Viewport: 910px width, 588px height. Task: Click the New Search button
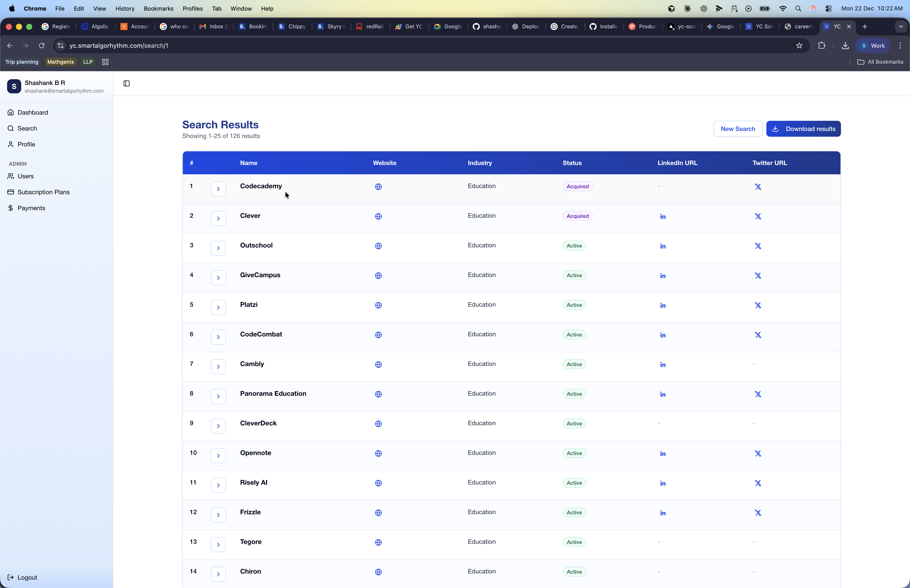point(737,129)
